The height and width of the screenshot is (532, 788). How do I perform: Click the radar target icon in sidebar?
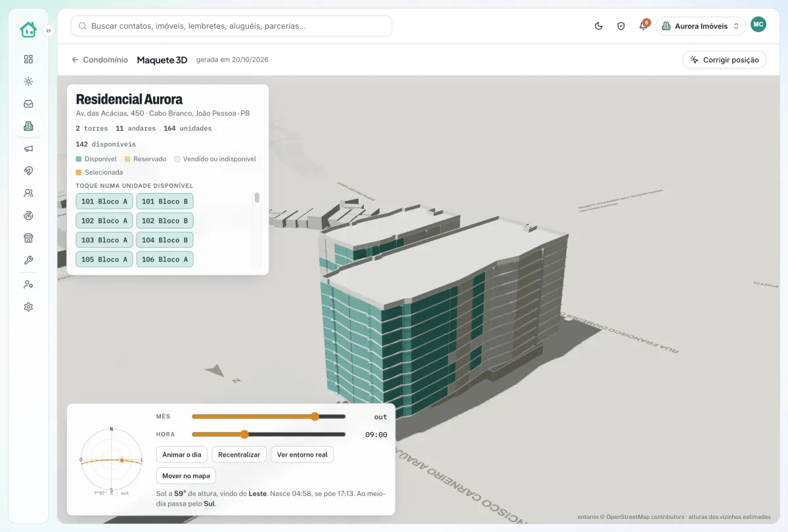click(28, 215)
